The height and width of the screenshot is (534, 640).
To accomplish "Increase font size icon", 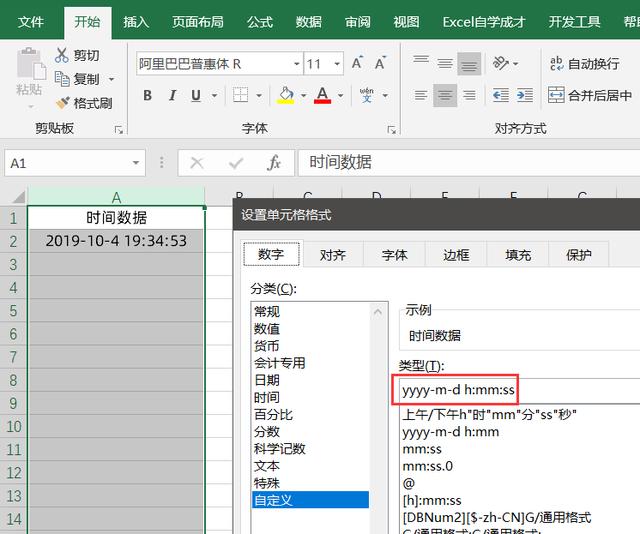I will pos(357,63).
